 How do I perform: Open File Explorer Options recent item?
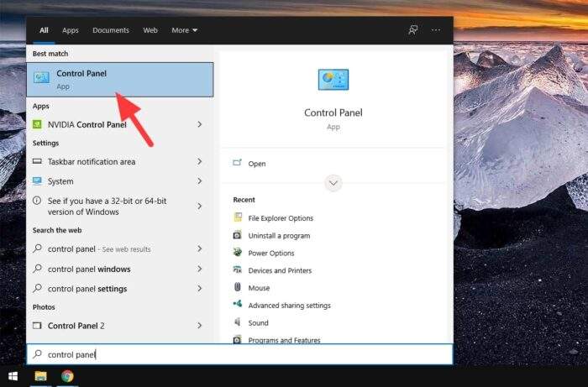(281, 218)
